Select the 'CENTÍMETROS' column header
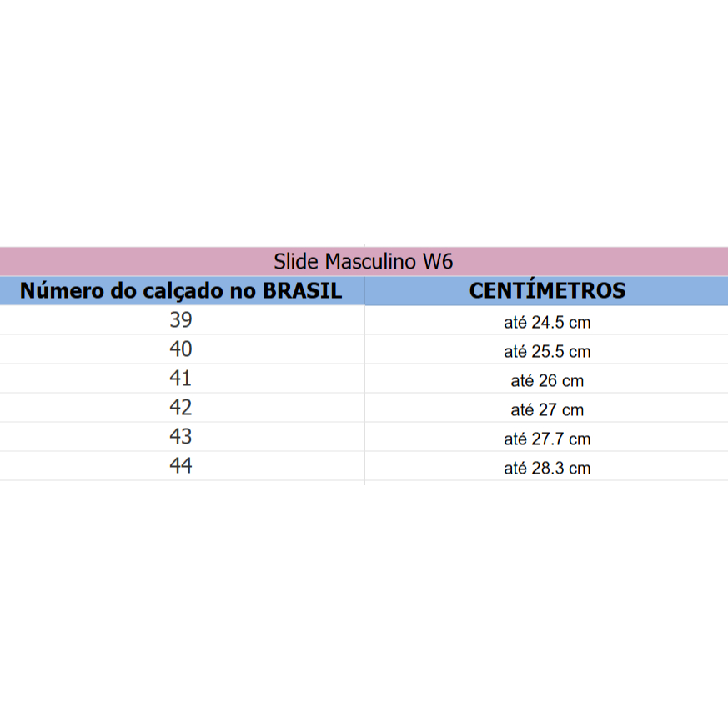This screenshot has height=728, width=728. (x=547, y=291)
